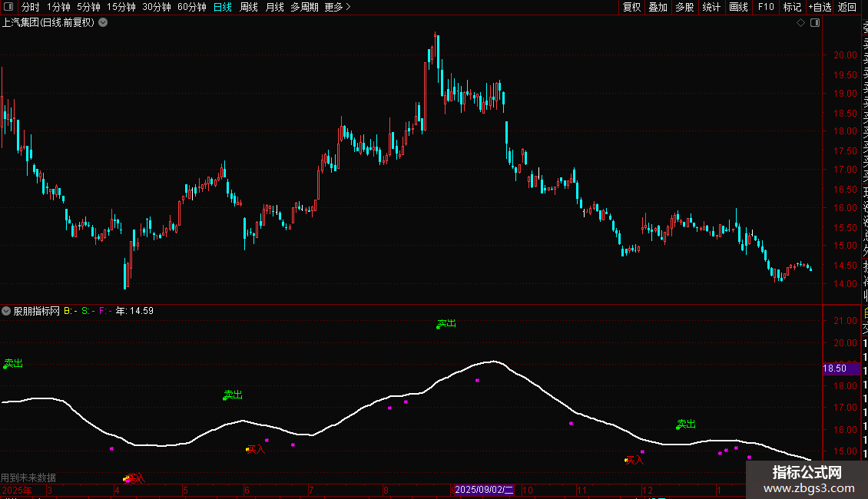Click the 2025/09/02 date marker on the time axis
This screenshot has width=868, height=499.
tap(484, 490)
